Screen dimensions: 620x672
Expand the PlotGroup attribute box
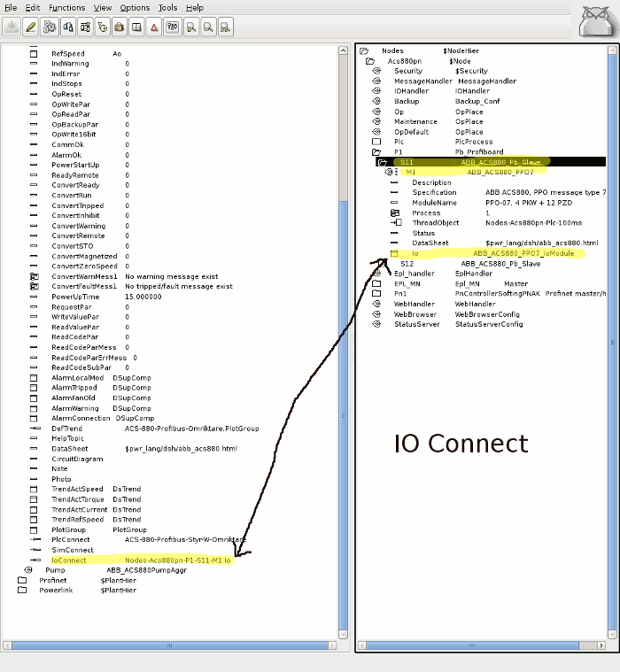coord(34,530)
